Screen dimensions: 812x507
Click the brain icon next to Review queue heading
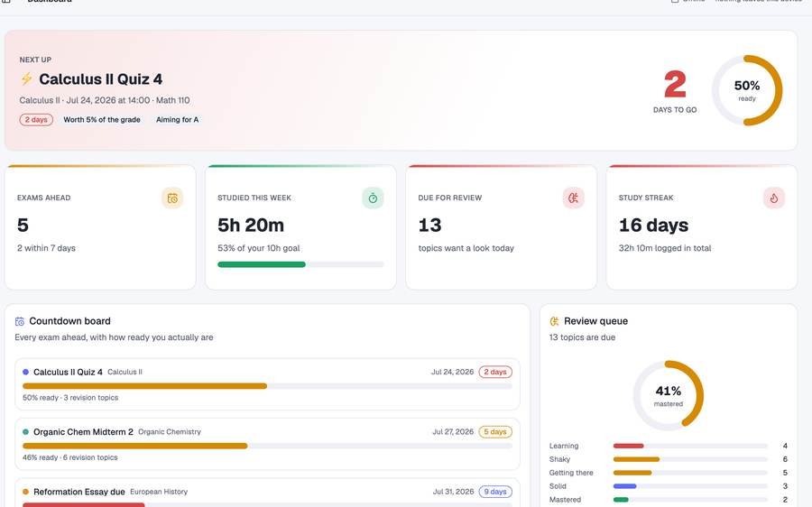pyautogui.click(x=554, y=321)
